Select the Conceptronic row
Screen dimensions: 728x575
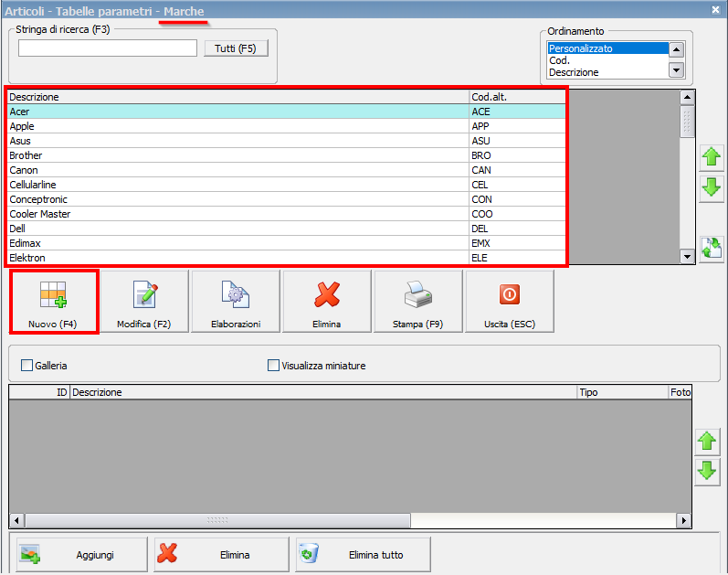[x=287, y=199]
